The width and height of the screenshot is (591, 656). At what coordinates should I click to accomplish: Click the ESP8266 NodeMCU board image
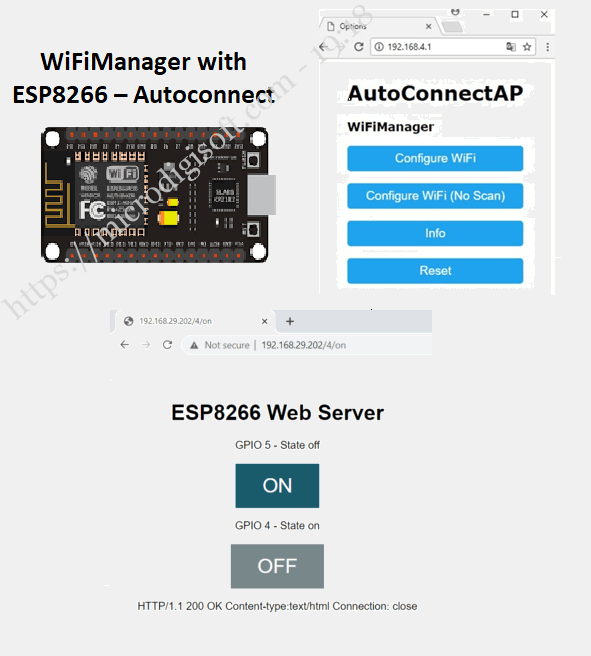(159, 195)
